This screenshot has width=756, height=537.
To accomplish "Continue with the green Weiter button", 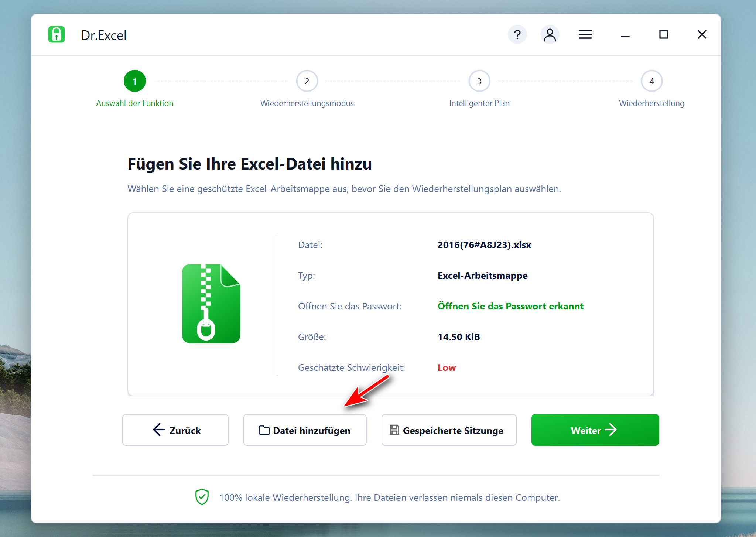I will click(595, 430).
